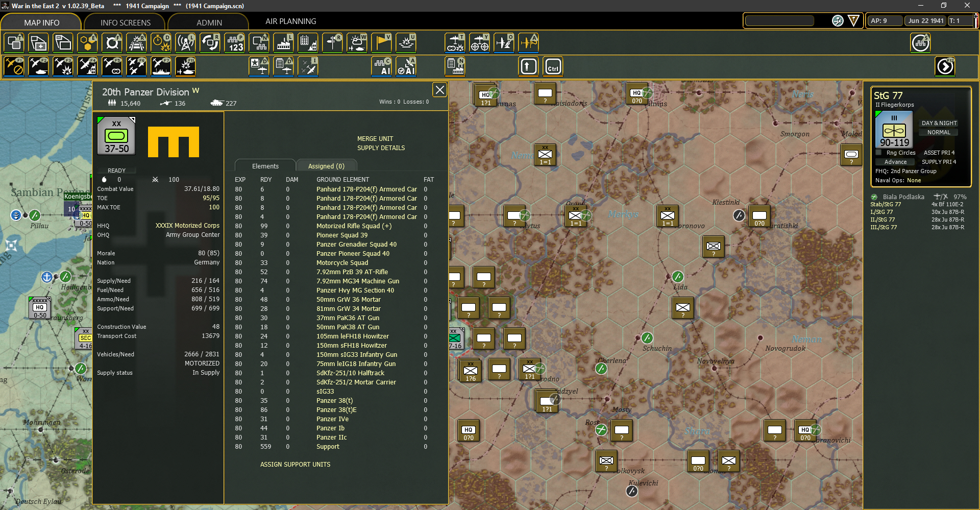Toggle the Shift up-arrow modifier button
The width and height of the screenshot is (980, 510).
pos(528,66)
